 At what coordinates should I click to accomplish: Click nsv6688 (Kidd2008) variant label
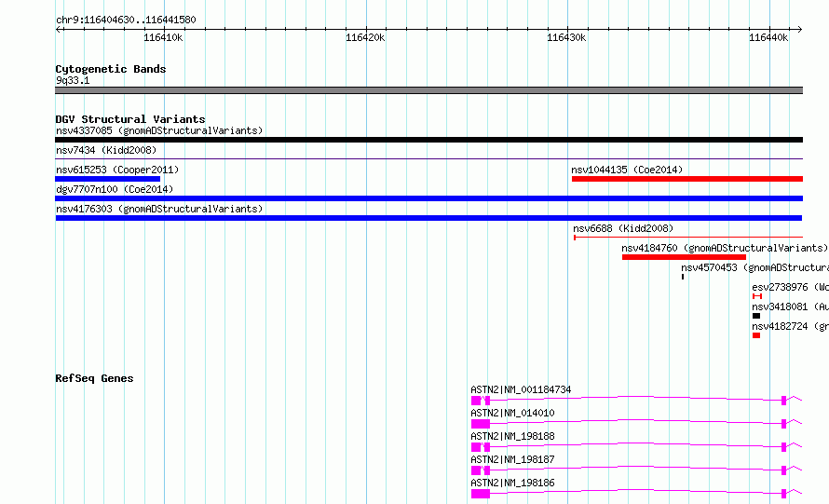tap(623, 228)
